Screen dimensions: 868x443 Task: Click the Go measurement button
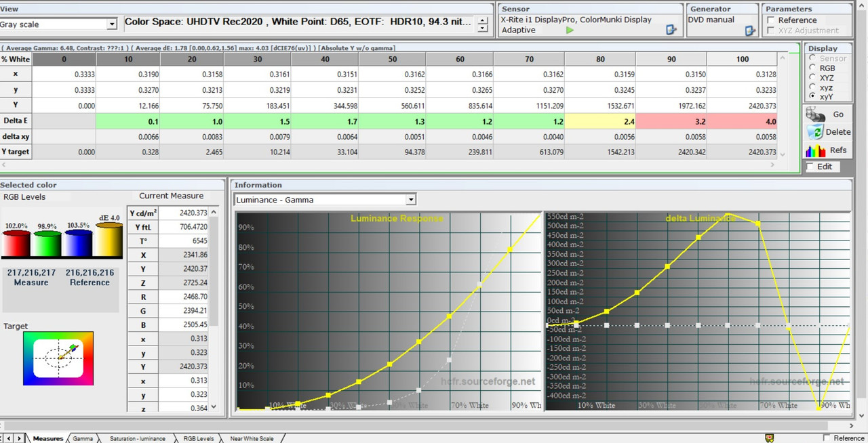click(x=827, y=114)
